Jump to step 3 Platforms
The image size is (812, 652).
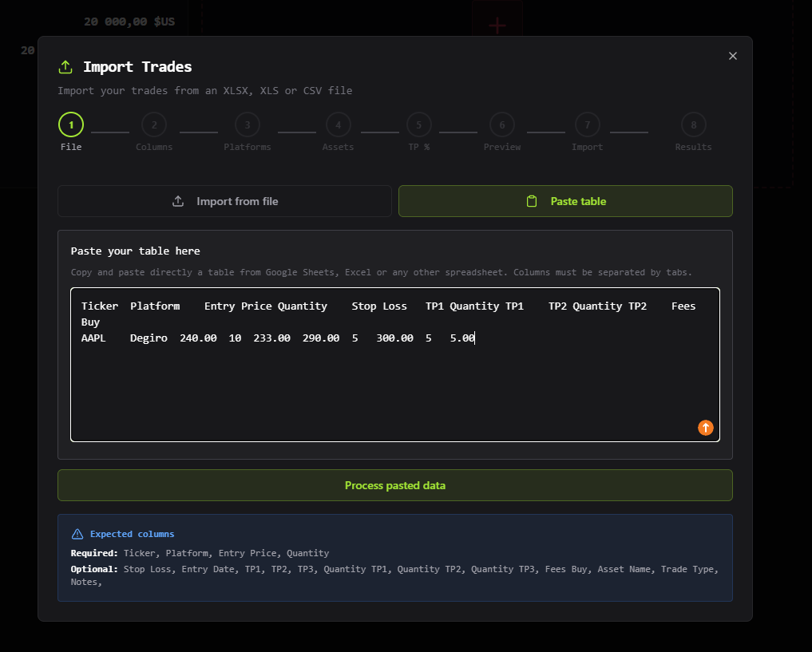[248, 125]
